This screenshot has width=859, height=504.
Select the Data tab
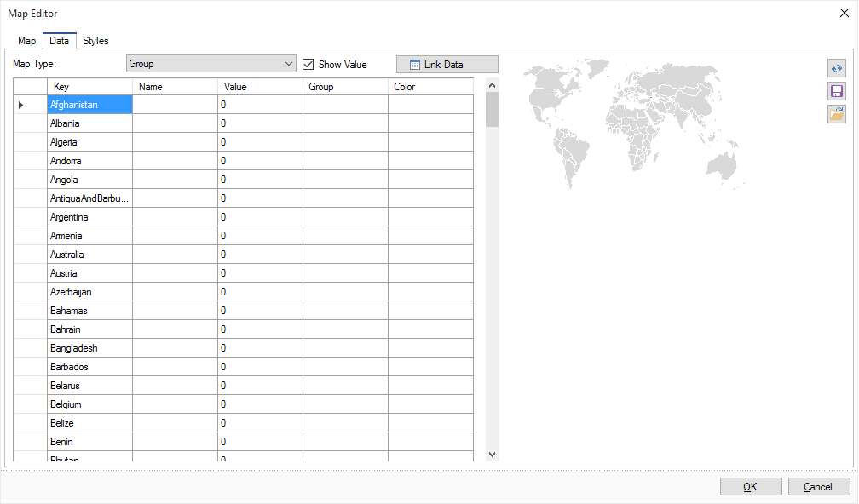coord(60,41)
